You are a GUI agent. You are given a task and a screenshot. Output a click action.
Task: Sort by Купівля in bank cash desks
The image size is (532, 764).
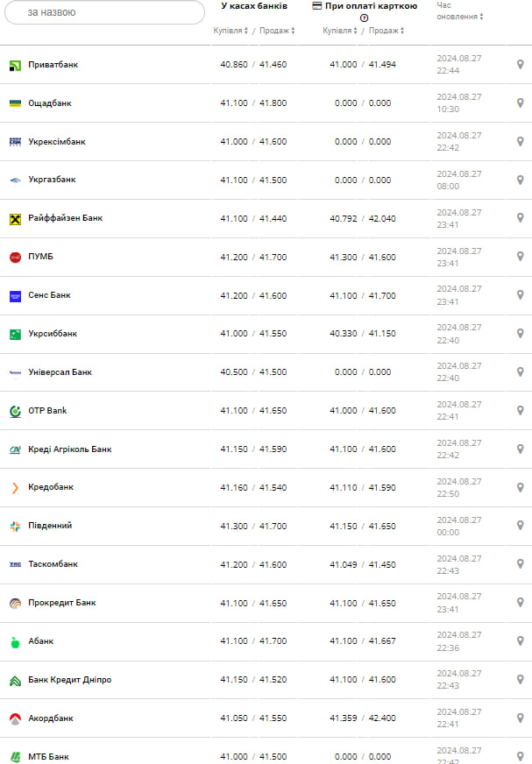pos(231,31)
